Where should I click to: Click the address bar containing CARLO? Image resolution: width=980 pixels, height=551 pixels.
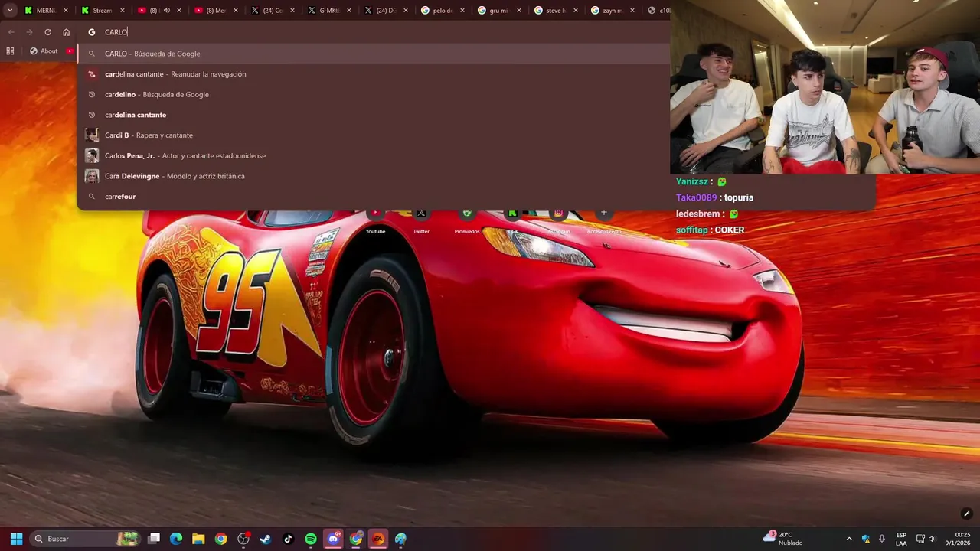coord(375,32)
